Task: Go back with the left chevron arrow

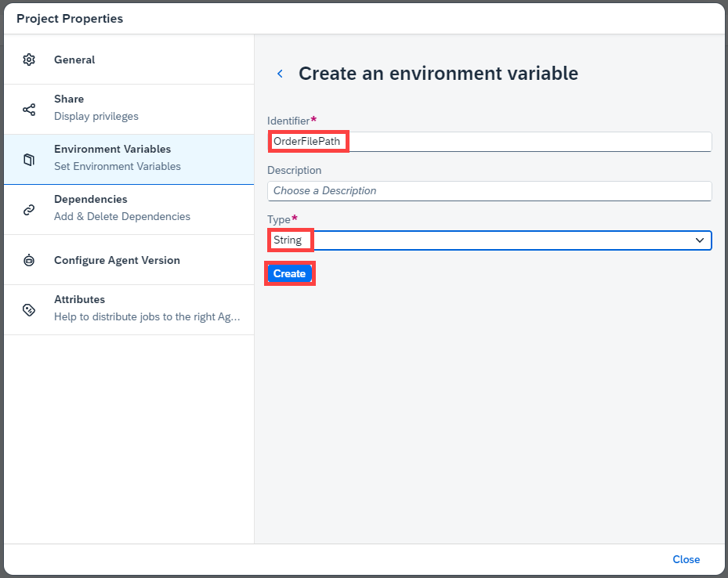Action: click(x=280, y=74)
